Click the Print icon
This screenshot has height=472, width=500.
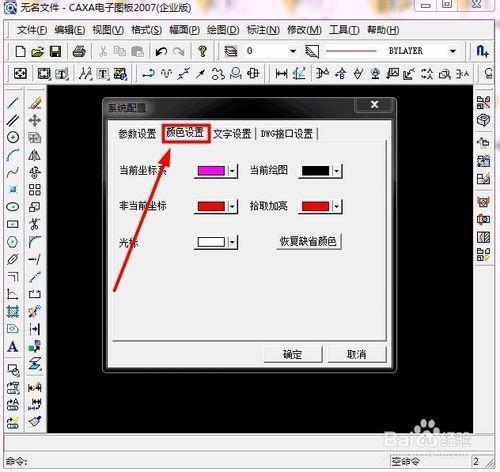point(79,51)
